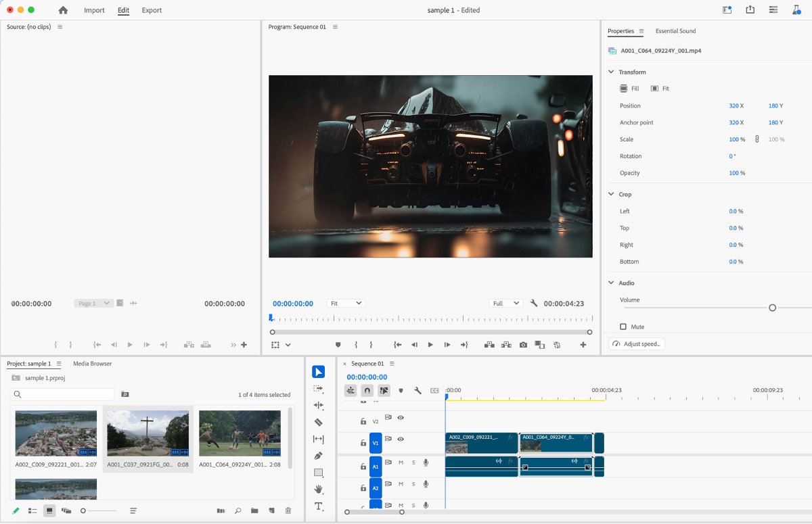Toggle Snap in the timeline with magnet icon
Viewport: 812px width, 524px height.
(x=365, y=390)
